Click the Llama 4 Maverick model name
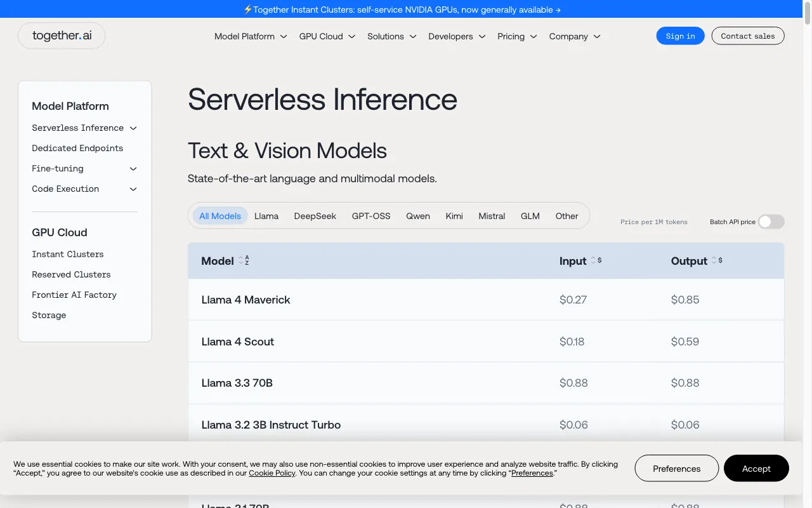812x508 pixels. (246, 300)
